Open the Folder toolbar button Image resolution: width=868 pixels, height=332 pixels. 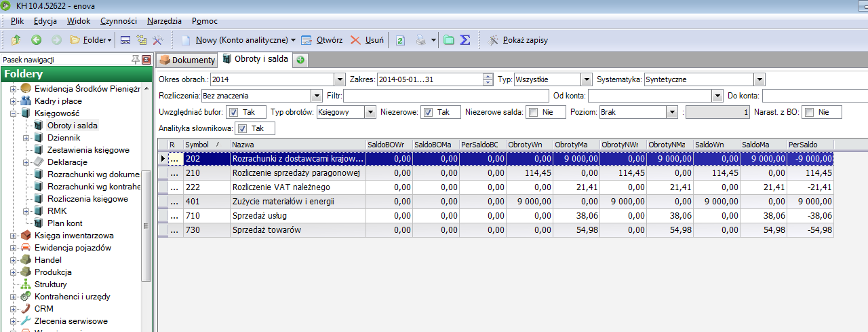91,40
